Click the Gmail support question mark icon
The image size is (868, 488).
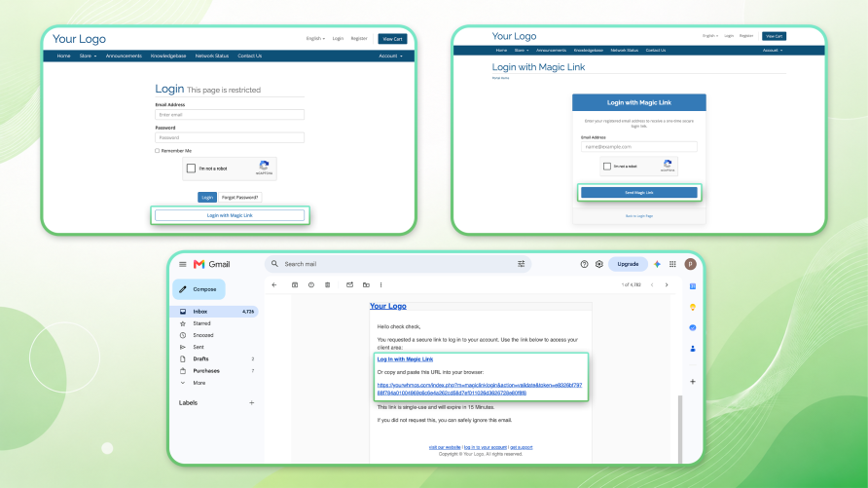click(x=584, y=264)
